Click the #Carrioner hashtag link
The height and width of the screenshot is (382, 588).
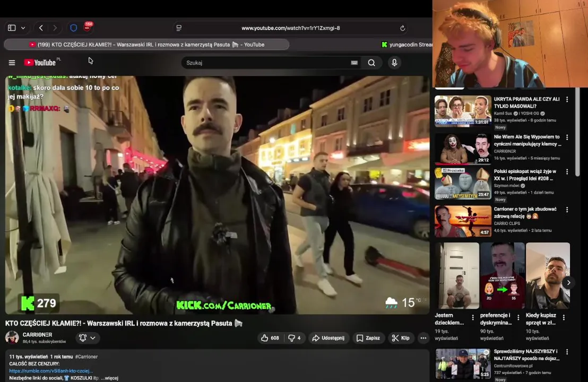pos(87,357)
